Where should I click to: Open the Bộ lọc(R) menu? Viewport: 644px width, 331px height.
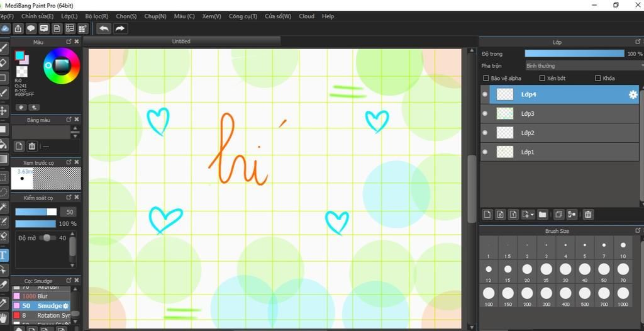97,16
